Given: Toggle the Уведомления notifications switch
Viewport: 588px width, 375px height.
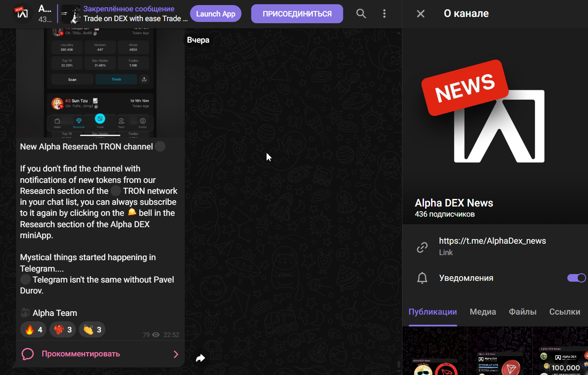Looking at the screenshot, I should tap(576, 278).
